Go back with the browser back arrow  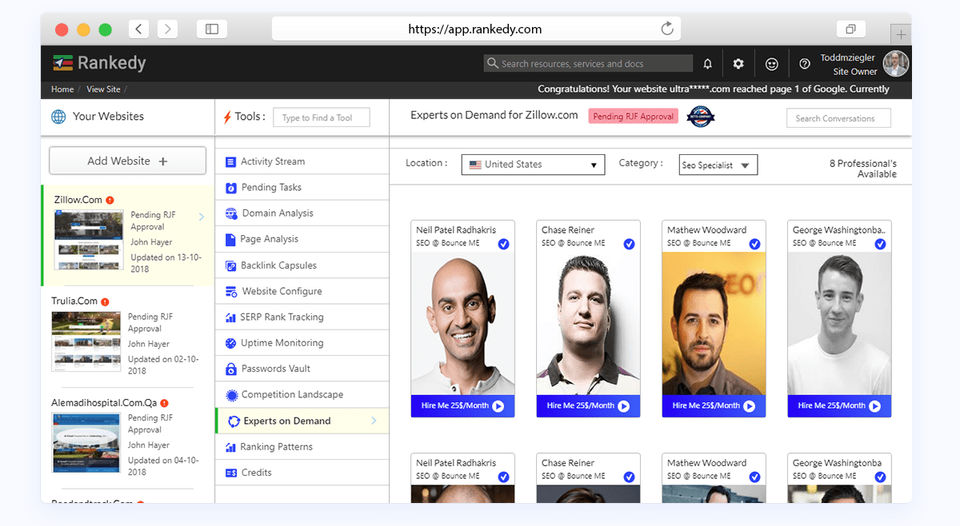point(139,29)
